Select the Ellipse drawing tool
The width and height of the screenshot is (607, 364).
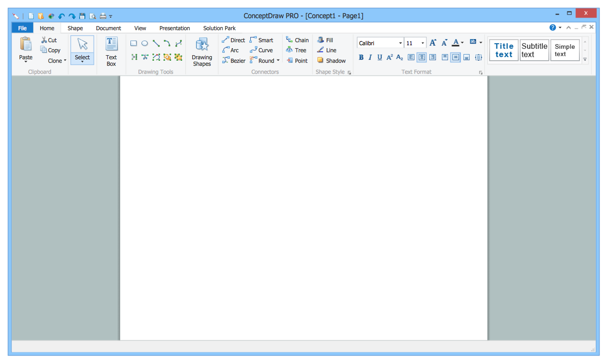[x=144, y=44]
